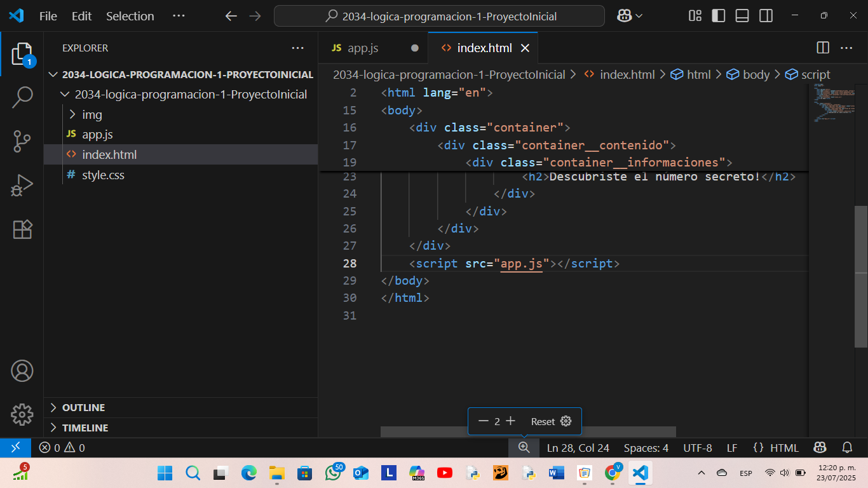Screen dimensions: 868x488
Task: Open the overflow menu ellipsis in title bar
Action: point(179,16)
